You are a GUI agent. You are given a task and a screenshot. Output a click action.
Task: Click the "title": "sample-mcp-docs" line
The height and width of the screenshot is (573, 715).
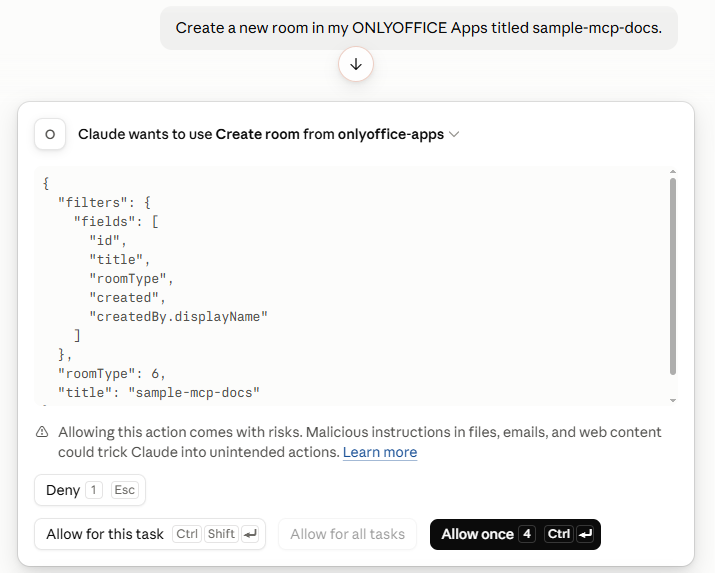[159, 392]
